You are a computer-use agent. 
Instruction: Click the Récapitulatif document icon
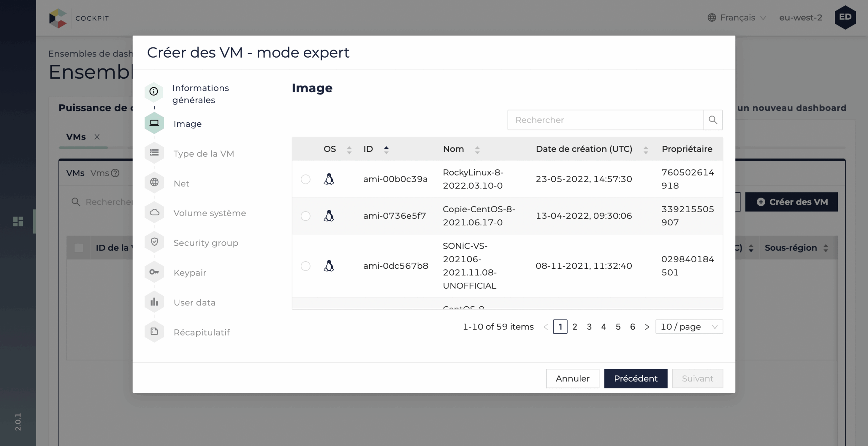154,331
